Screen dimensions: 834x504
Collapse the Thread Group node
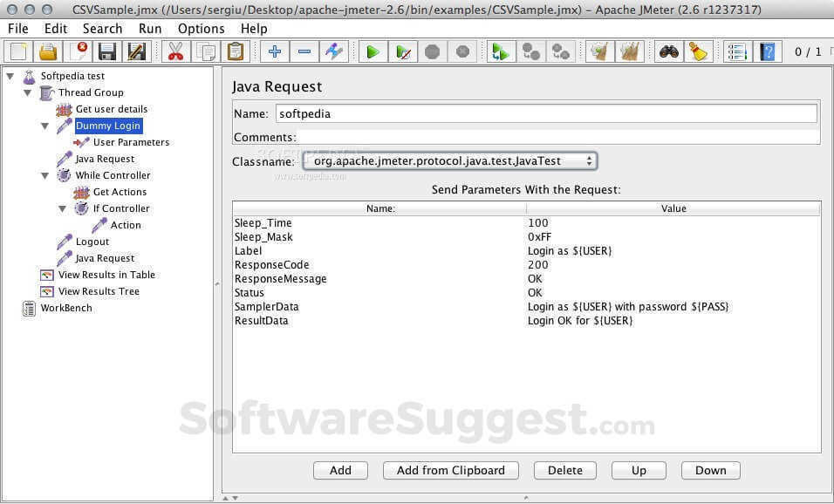click(x=27, y=92)
